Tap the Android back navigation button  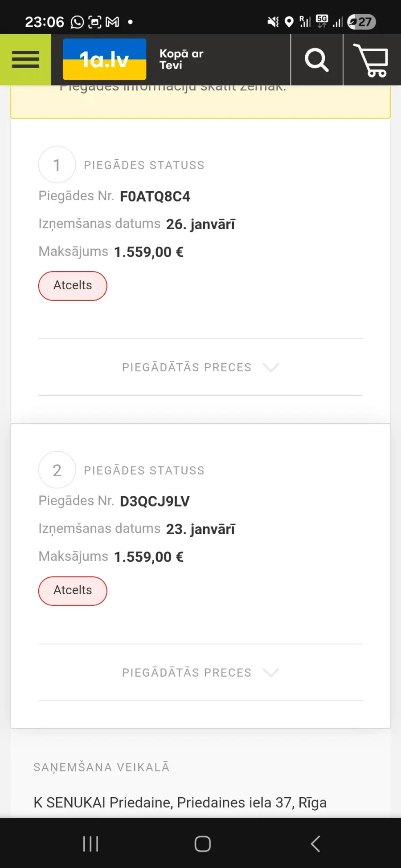(x=315, y=844)
